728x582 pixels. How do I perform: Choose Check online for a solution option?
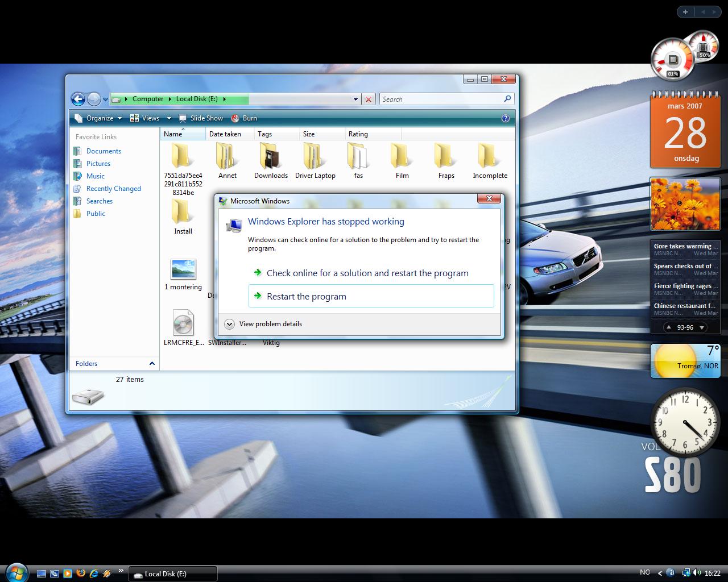tap(371, 273)
